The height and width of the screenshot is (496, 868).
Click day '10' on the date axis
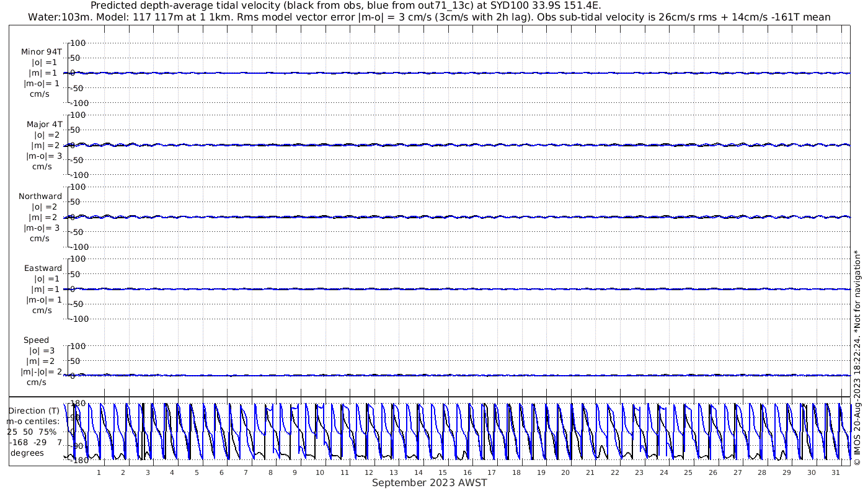[x=319, y=472]
